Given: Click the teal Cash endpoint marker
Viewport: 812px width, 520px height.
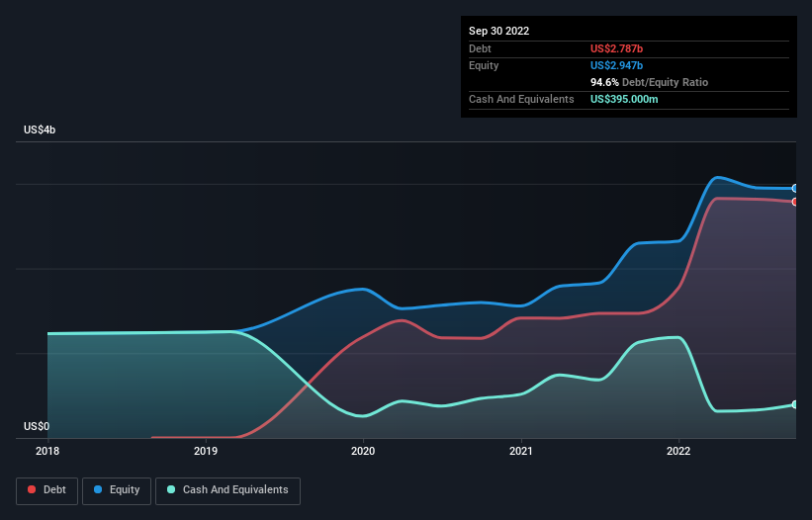Looking at the screenshot, I should point(795,404).
